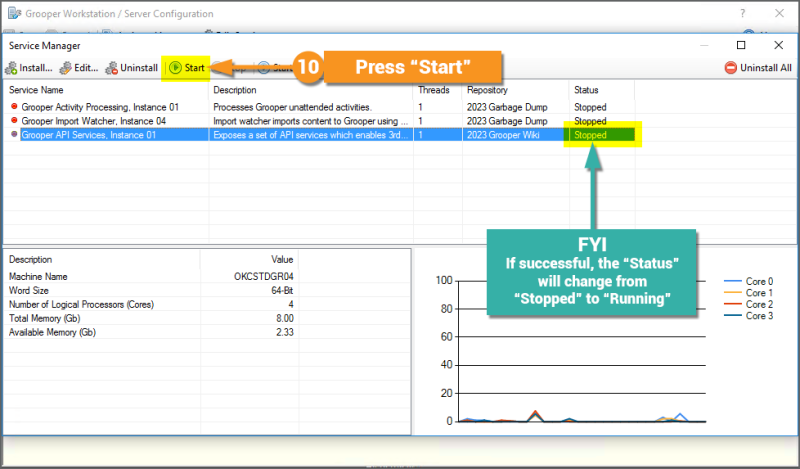Viewport: 800px width, 469px height.
Task: Select Grooper Import Watcher, Instance 04 row
Action: tap(321, 121)
